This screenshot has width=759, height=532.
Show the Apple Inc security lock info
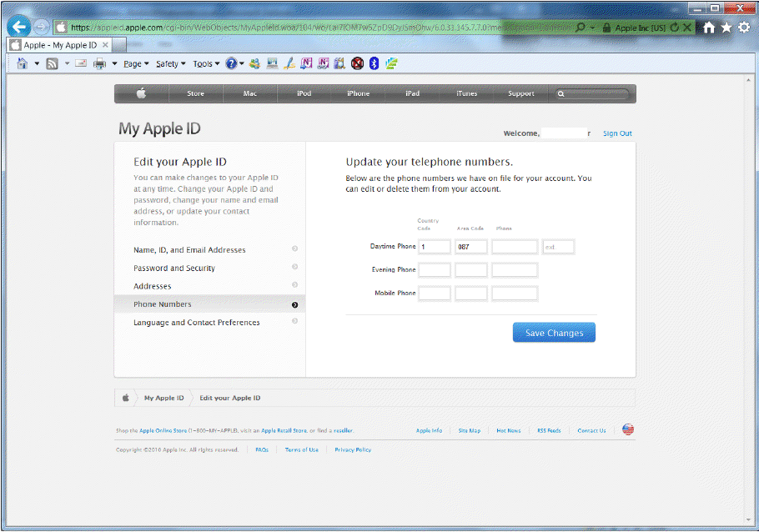pyautogui.click(x=633, y=28)
